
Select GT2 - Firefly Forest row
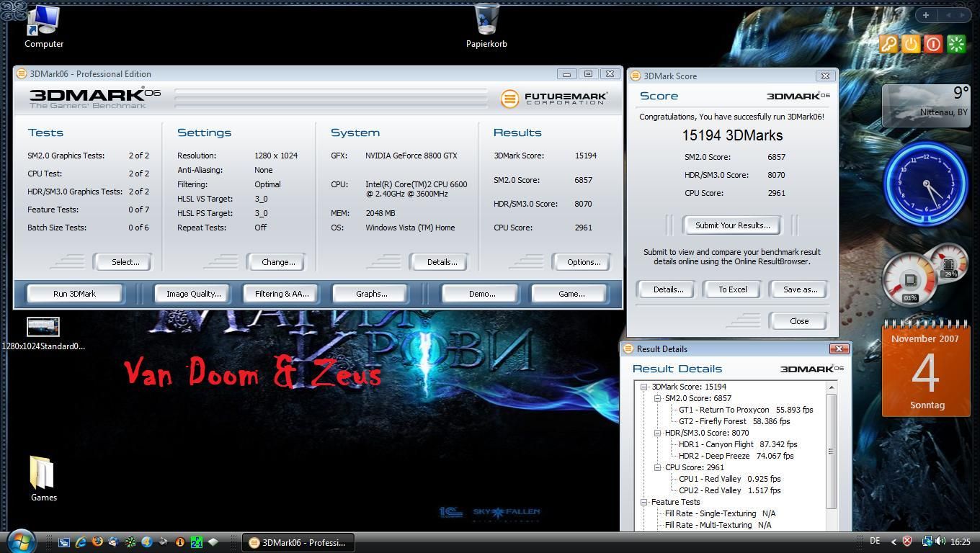pos(734,421)
